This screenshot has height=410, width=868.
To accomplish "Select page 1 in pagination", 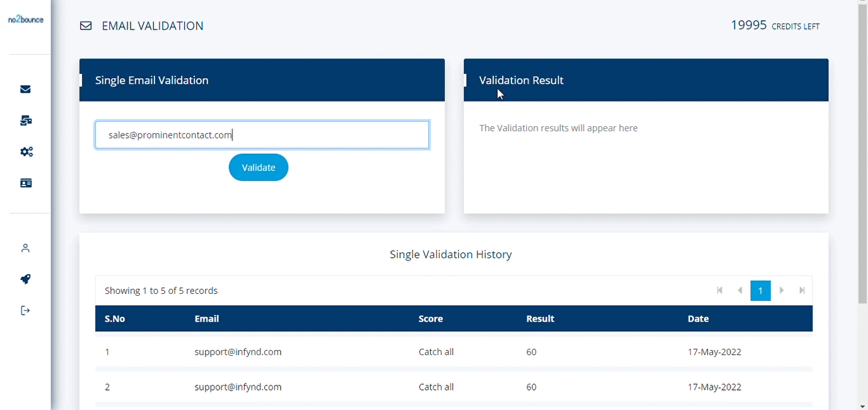I will [x=761, y=291].
